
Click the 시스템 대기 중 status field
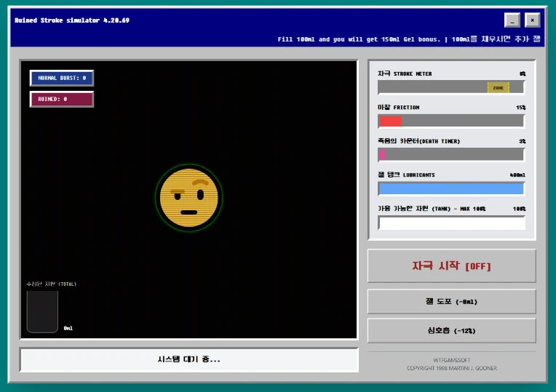coord(189,359)
